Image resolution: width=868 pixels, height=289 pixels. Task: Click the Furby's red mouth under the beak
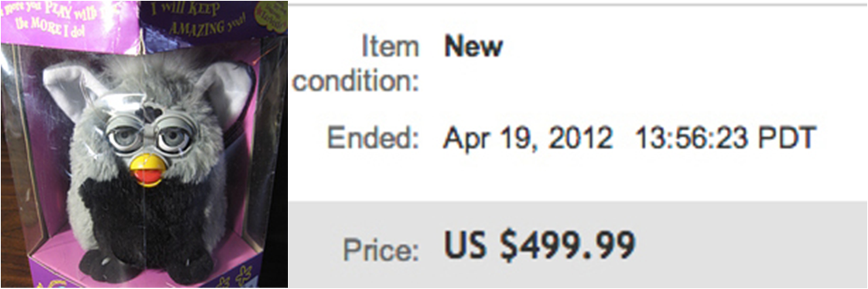tap(147, 178)
